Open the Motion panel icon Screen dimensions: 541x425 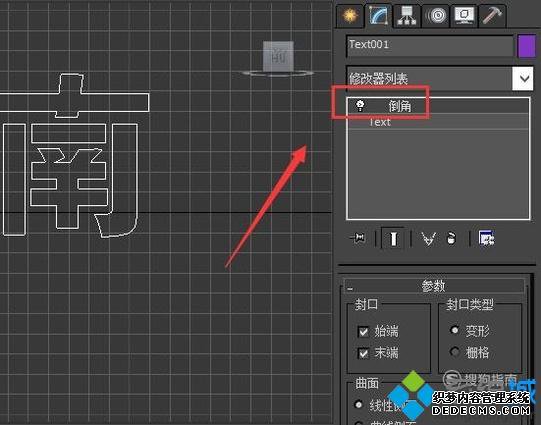tap(435, 16)
